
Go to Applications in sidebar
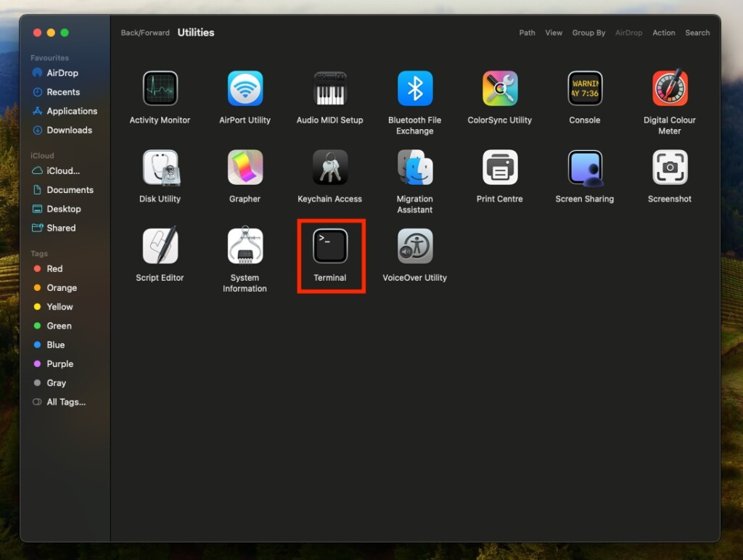[71, 111]
